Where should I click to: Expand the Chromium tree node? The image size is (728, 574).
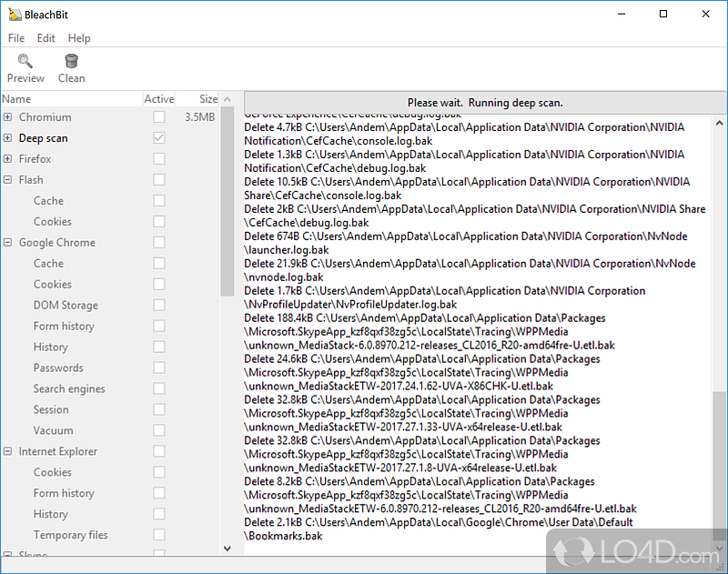(x=7, y=117)
